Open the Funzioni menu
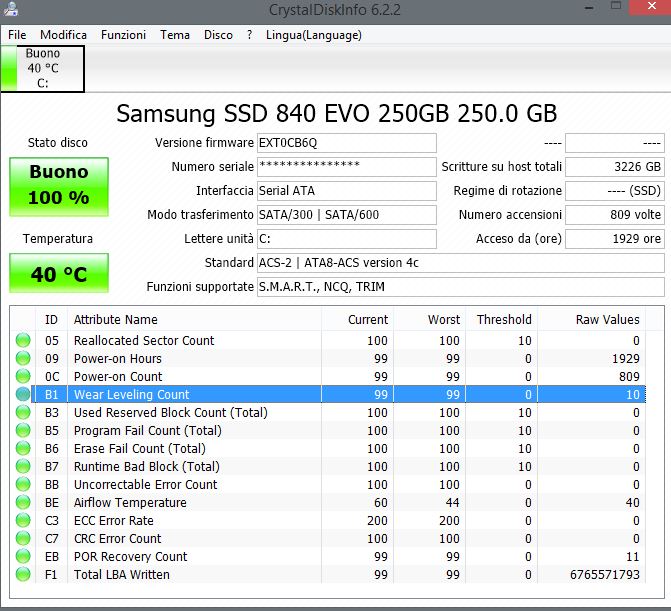Viewport: 671px width, 611px height. [x=123, y=35]
